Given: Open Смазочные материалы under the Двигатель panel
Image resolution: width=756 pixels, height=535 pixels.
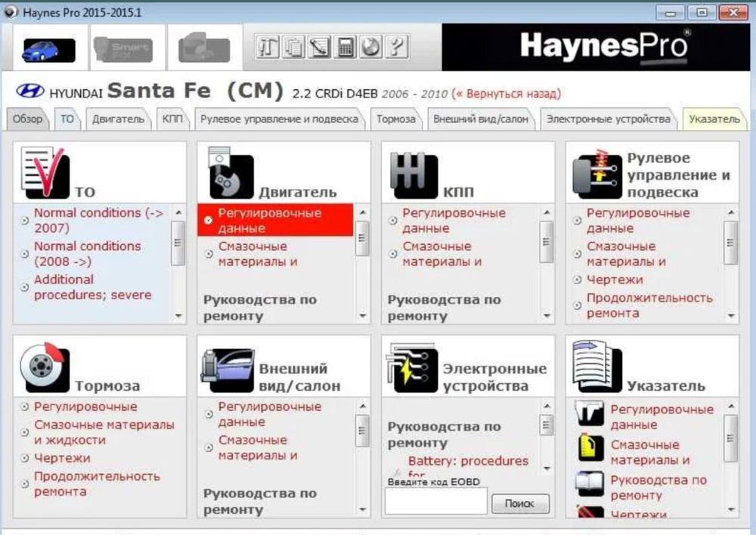Looking at the screenshot, I should (x=258, y=254).
